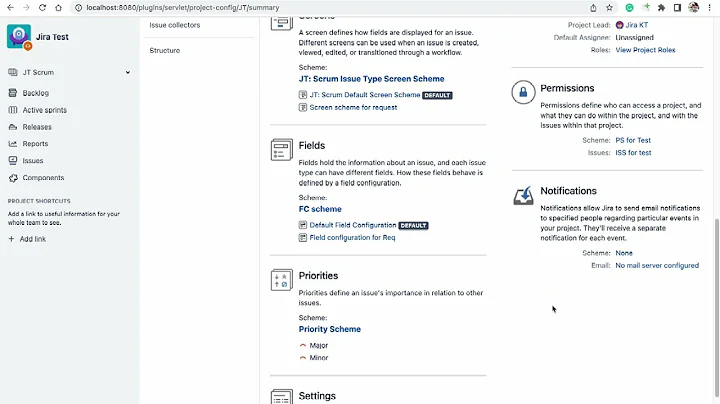Open Default Field Configuration link
720x404 pixels.
(353, 225)
